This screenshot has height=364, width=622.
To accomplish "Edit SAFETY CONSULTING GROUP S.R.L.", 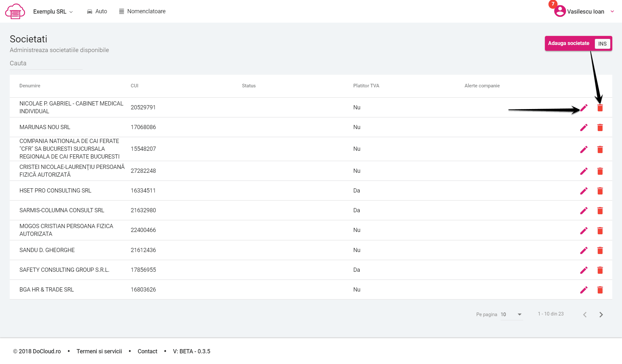I will click(584, 270).
